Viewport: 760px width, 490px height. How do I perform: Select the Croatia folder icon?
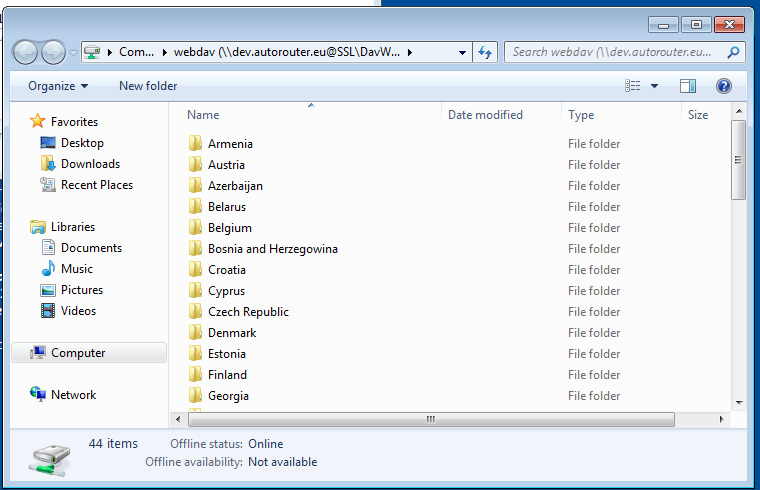(195, 269)
